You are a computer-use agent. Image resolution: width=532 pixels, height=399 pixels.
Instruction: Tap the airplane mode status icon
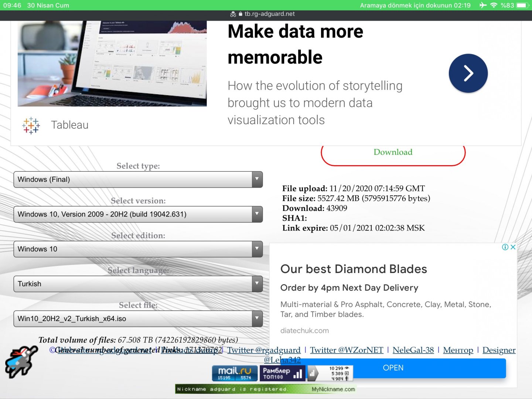pos(483,5)
